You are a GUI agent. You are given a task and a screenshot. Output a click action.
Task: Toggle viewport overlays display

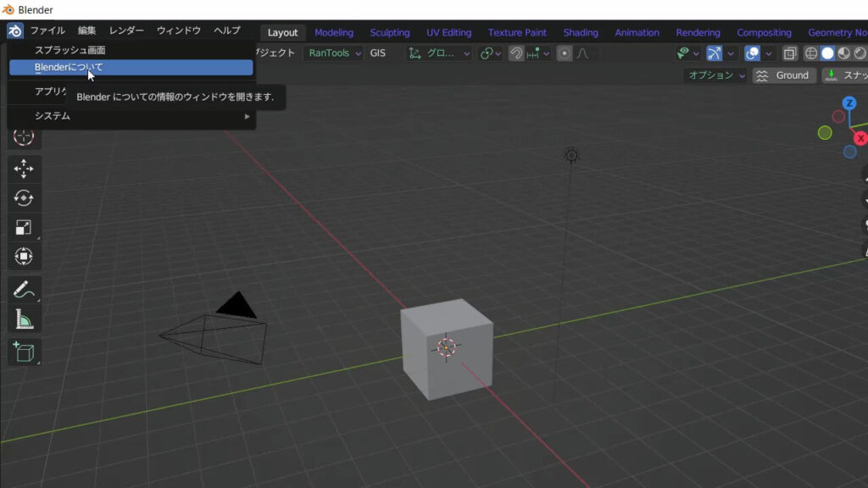pos(753,53)
